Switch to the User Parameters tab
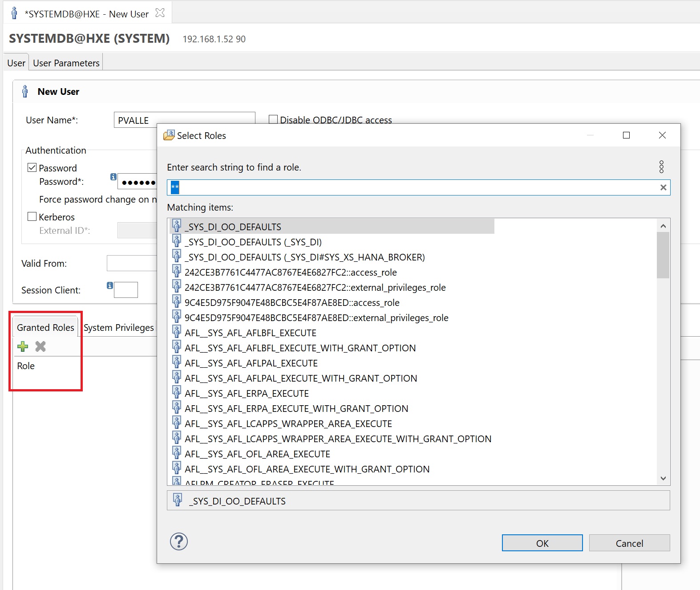Image resolution: width=700 pixels, height=590 pixels. tap(66, 63)
